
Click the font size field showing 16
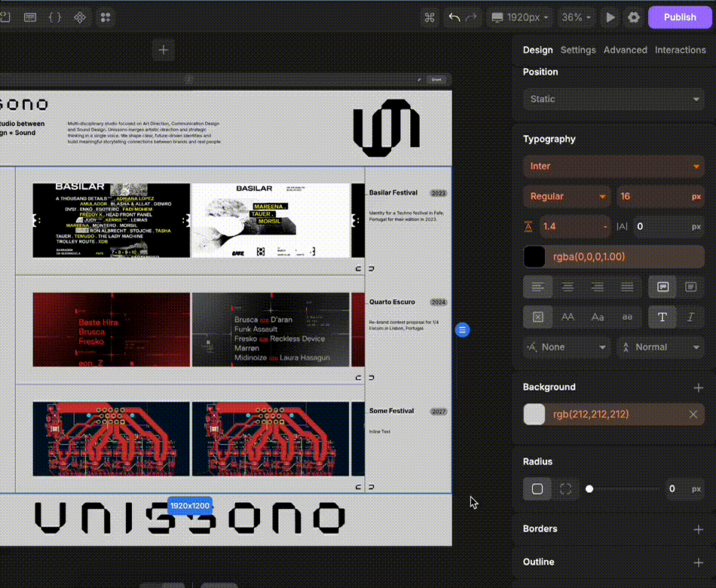pos(652,196)
